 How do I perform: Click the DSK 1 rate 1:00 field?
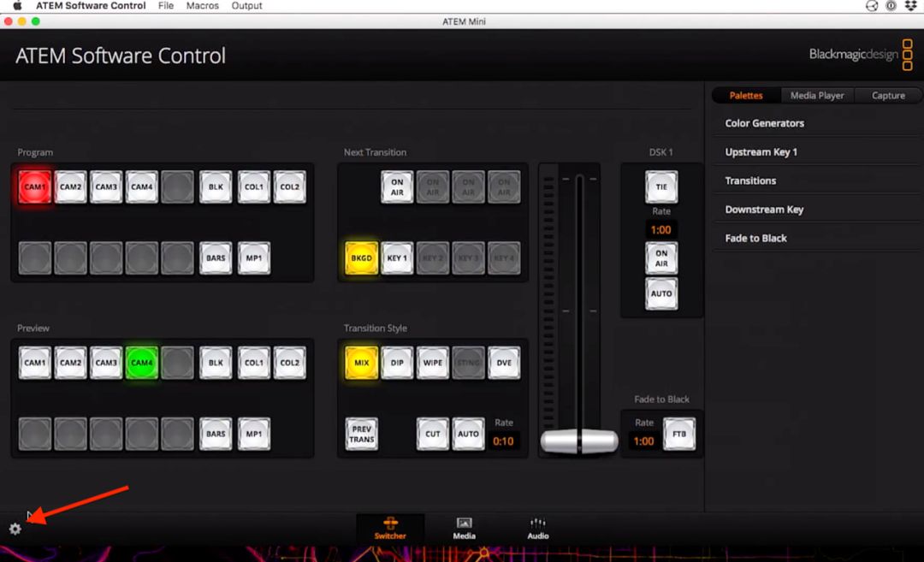point(660,230)
